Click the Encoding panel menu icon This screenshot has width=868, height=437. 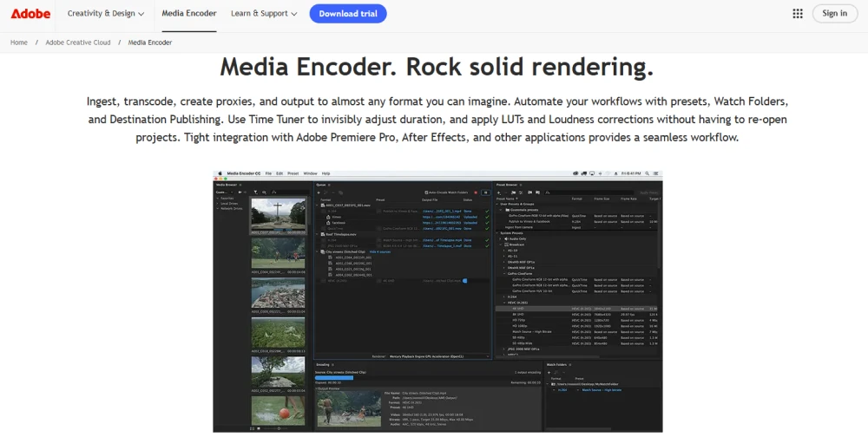tap(332, 364)
